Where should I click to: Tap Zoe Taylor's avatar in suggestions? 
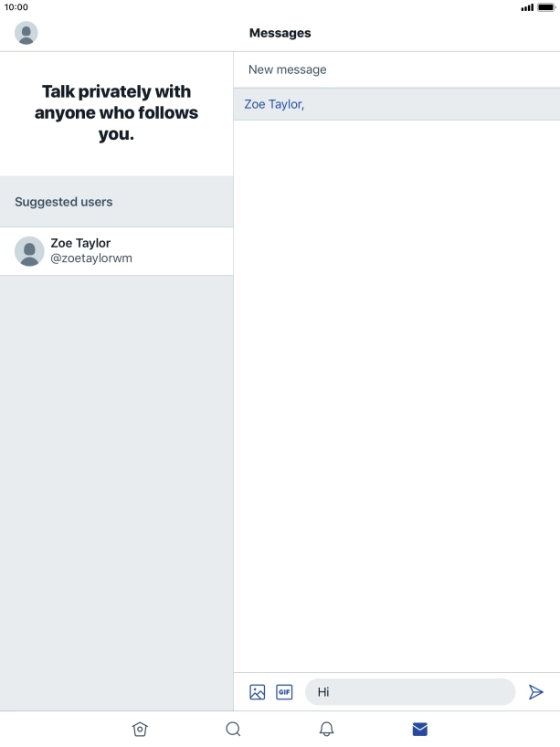(x=29, y=251)
